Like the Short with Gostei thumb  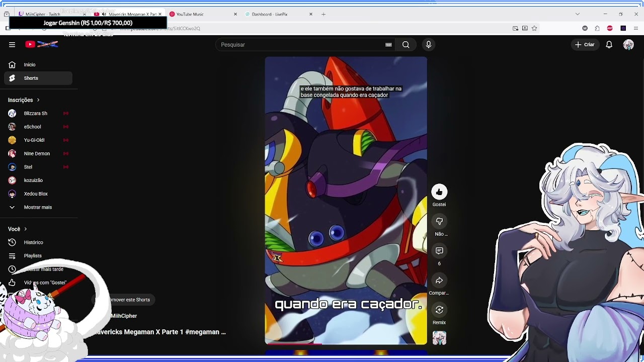pyautogui.click(x=439, y=192)
